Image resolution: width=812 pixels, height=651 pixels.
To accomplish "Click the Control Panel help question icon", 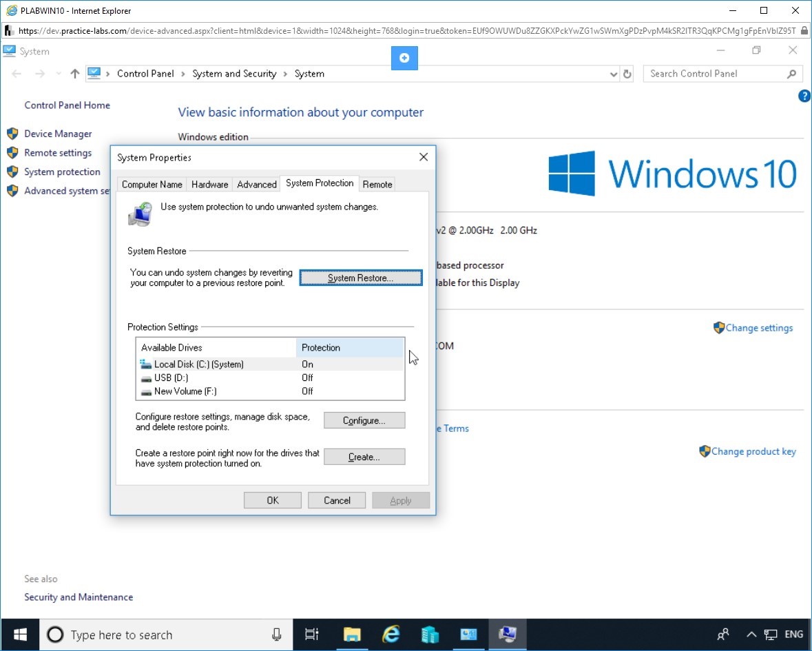I will [804, 96].
